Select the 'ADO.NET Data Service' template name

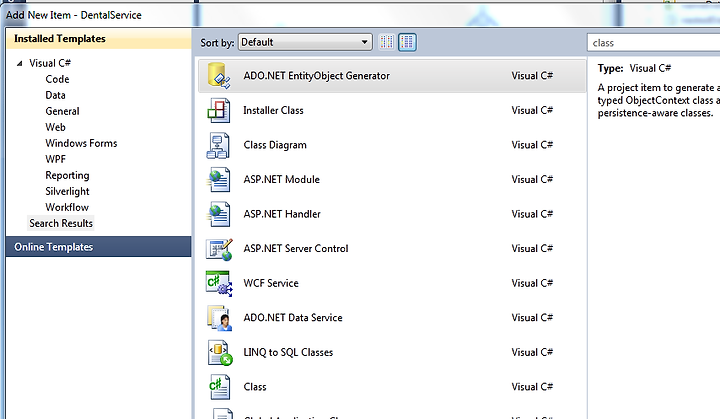click(x=293, y=317)
